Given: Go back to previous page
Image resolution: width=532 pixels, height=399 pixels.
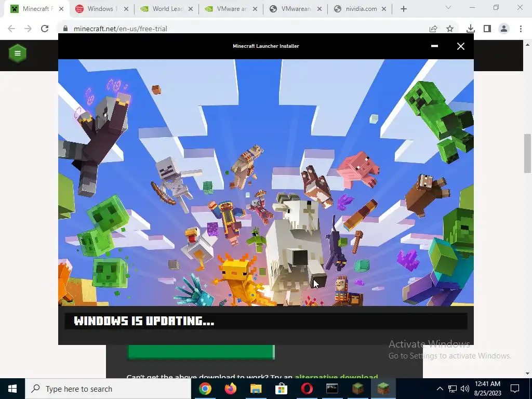Looking at the screenshot, I should [x=11, y=29].
